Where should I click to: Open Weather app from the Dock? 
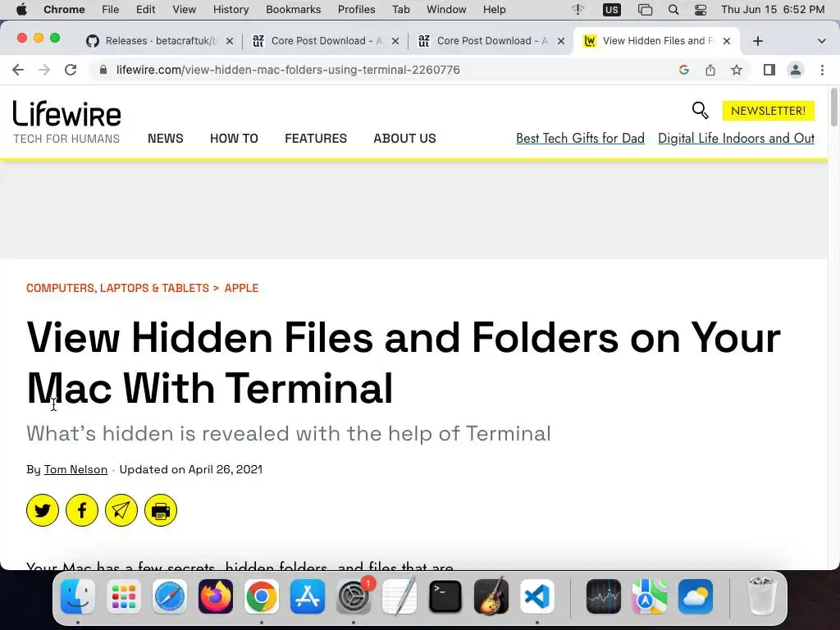(x=696, y=596)
